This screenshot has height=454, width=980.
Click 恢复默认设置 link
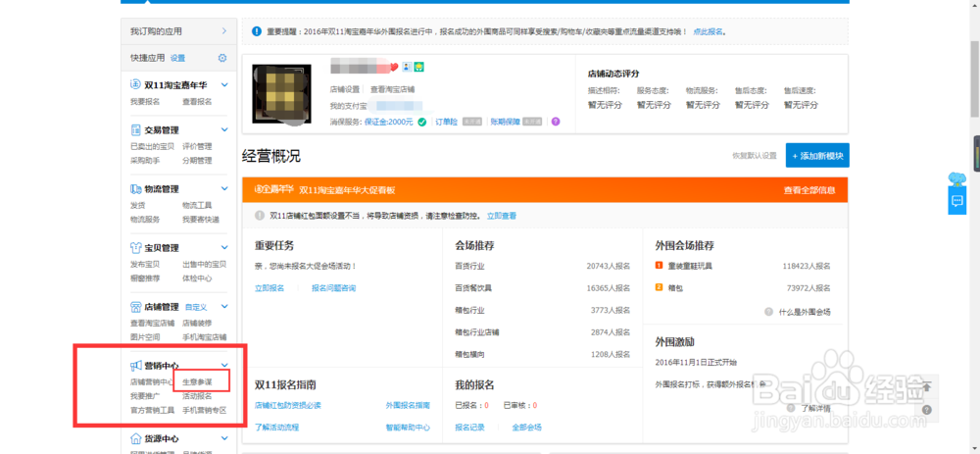pos(755,156)
